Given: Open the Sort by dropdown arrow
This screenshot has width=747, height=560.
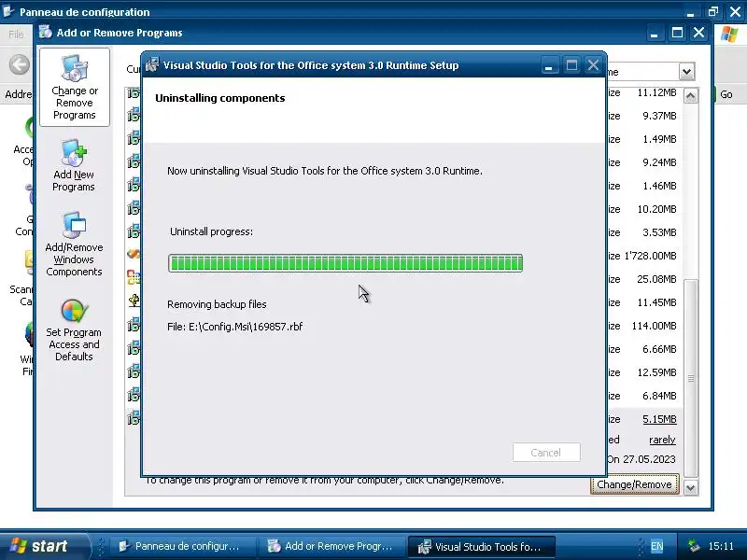Looking at the screenshot, I should [686, 72].
